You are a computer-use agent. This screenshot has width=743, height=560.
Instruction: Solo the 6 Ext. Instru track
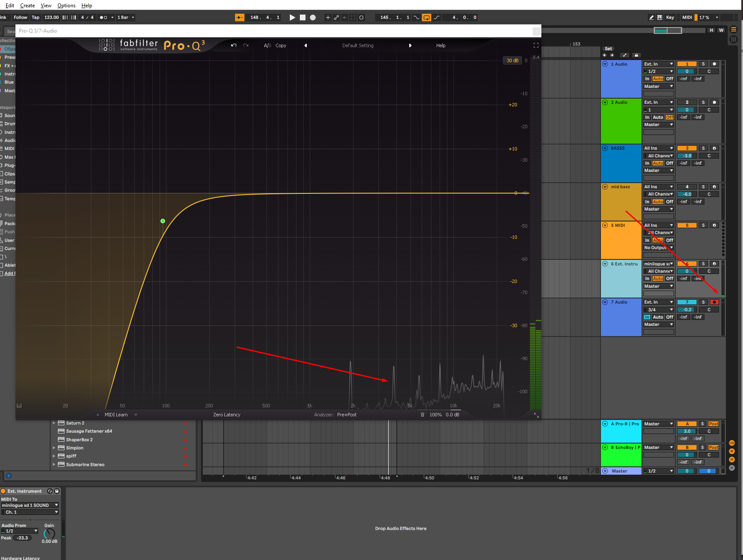(x=703, y=264)
